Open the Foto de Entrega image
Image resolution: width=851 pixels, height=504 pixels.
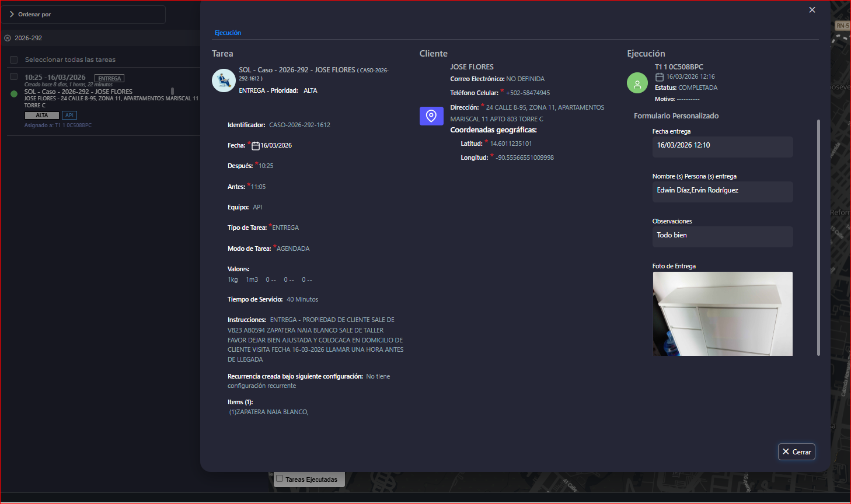(723, 314)
